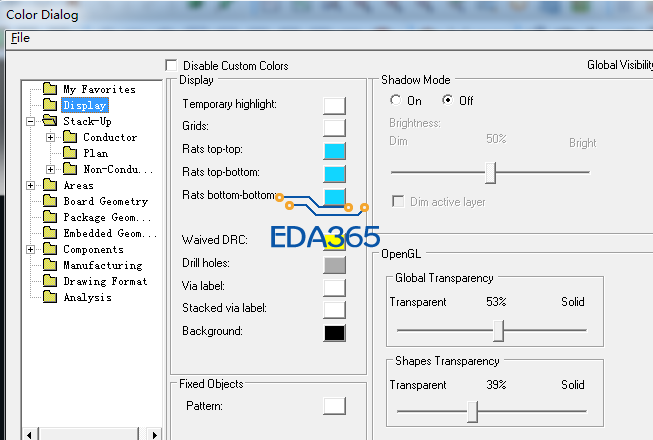Click the Non-Condu folder icon
Viewport: 653px width, 440px height.
[x=70, y=169]
